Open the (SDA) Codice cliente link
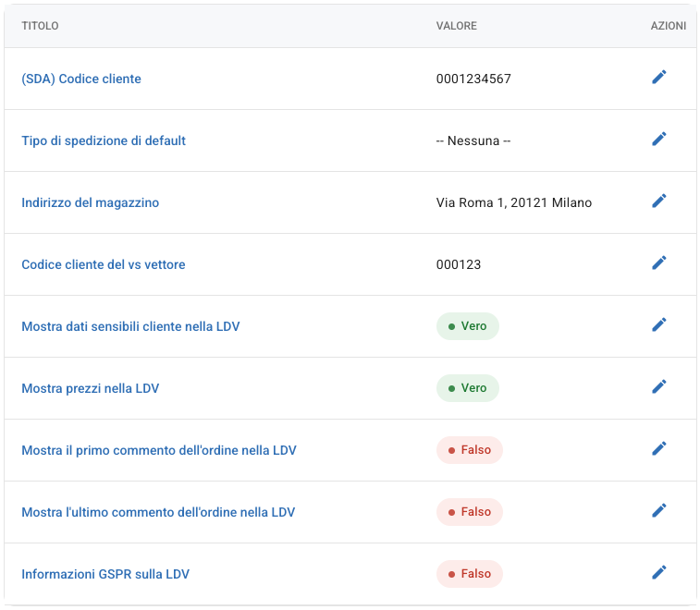Image resolution: width=700 pixels, height=610 pixels. coord(81,79)
